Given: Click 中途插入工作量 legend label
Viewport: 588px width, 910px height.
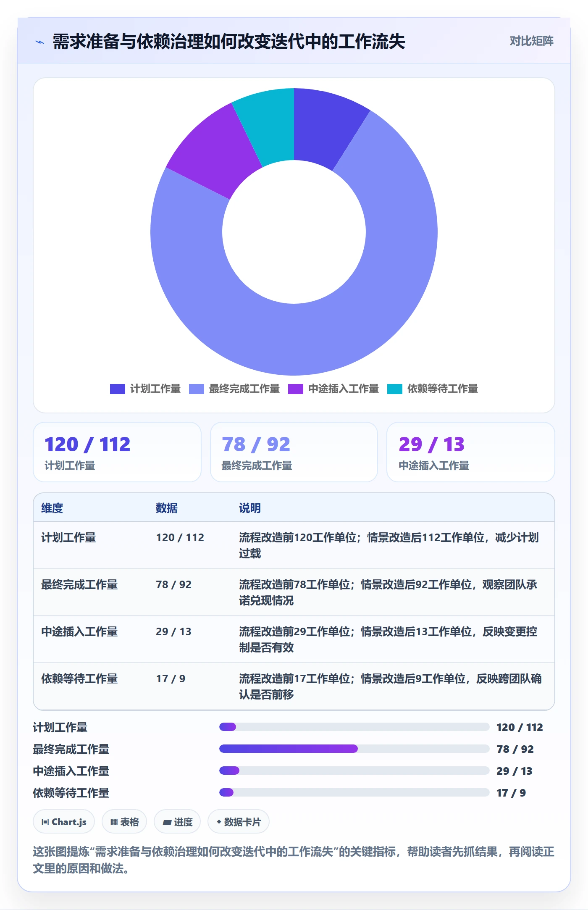Looking at the screenshot, I should 344,389.
